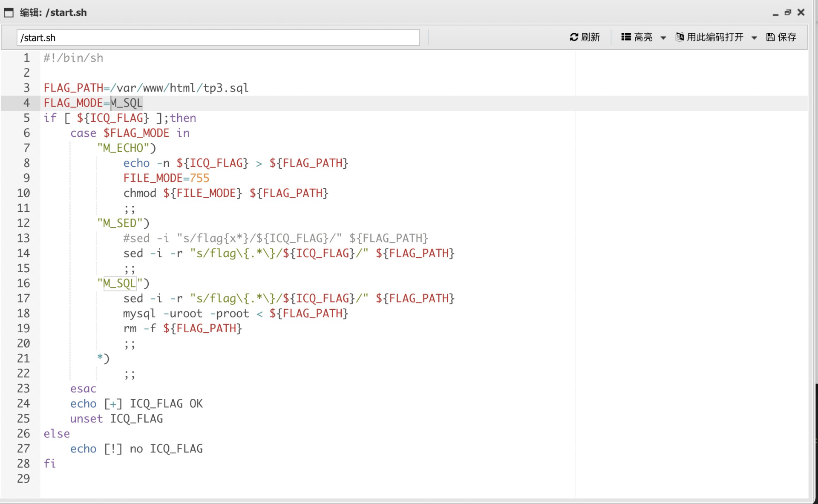Click the commented '#sed -i' line
Screen dimensions: 818x504
click(276, 238)
